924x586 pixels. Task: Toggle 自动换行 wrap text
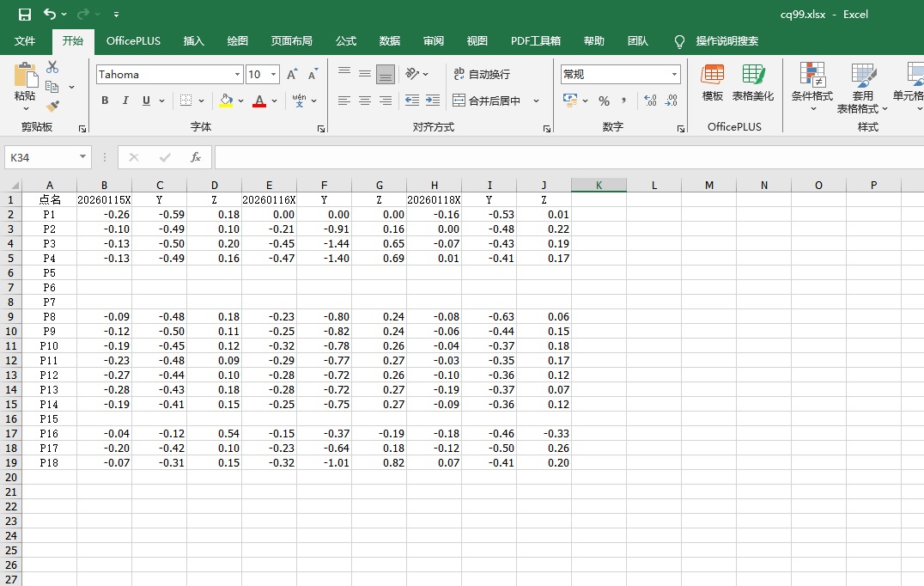pyautogui.click(x=482, y=75)
